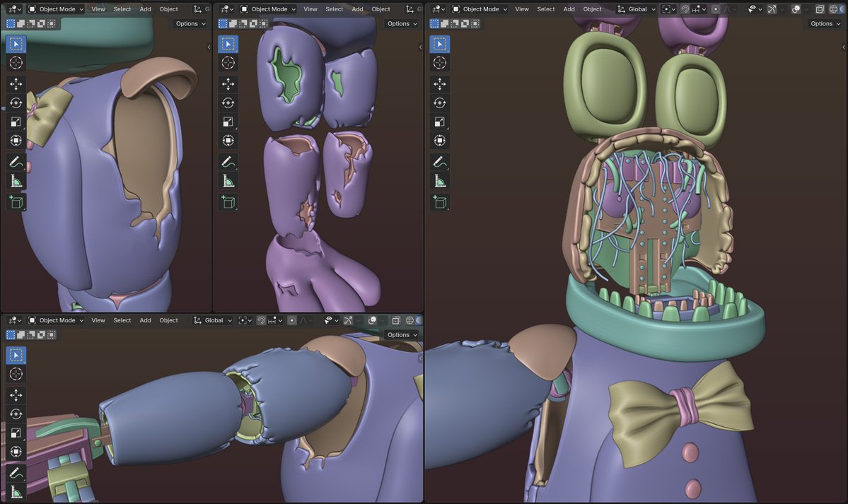Select the Select Box tool in right viewport
Screen dimensions: 848x504
(x=440, y=44)
